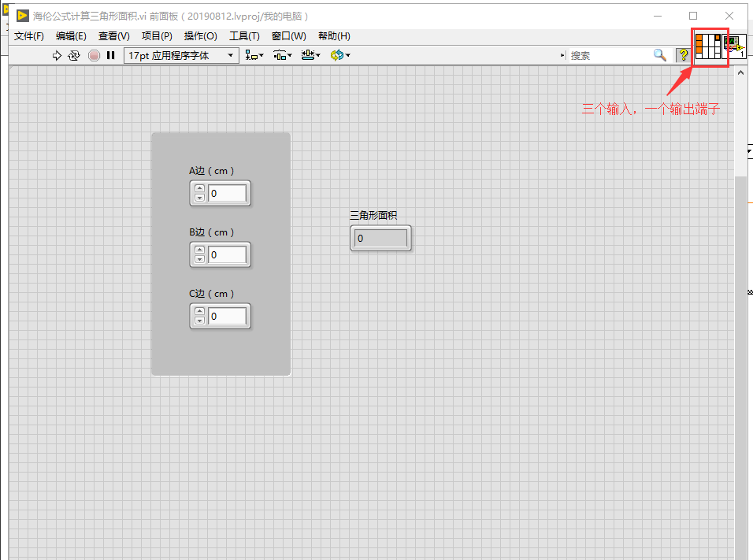
Task: Click the Run arrow button
Action: (57, 56)
